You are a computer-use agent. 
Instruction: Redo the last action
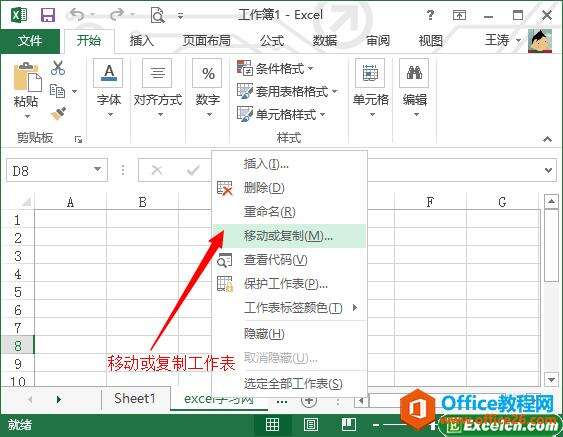(118, 15)
